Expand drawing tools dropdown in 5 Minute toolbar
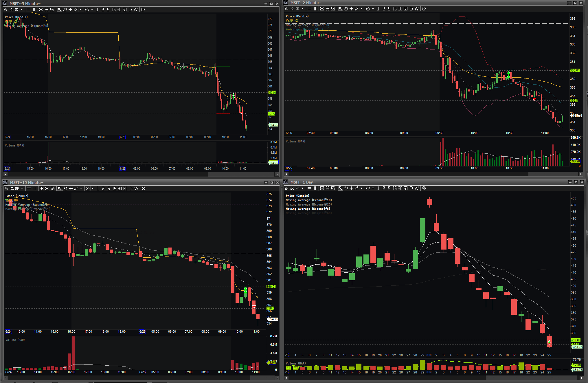Image resolution: width=588 pixels, height=383 pixels. 80,10
